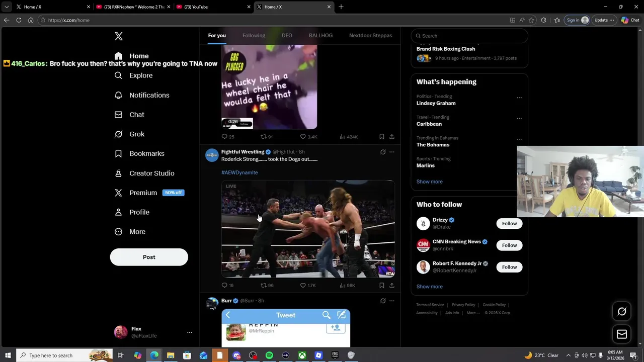Open Spotify from the taskbar
This screenshot has height=362, width=644.
(x=269, y=355)
